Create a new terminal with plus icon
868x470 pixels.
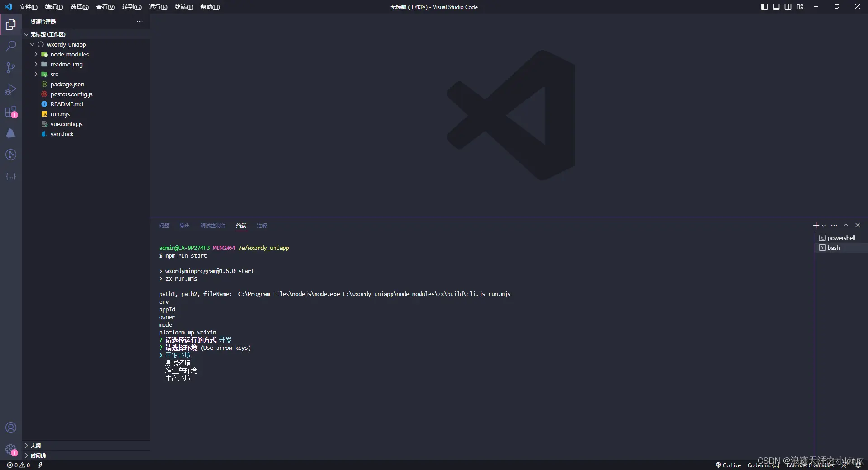(x=816, y=225)
